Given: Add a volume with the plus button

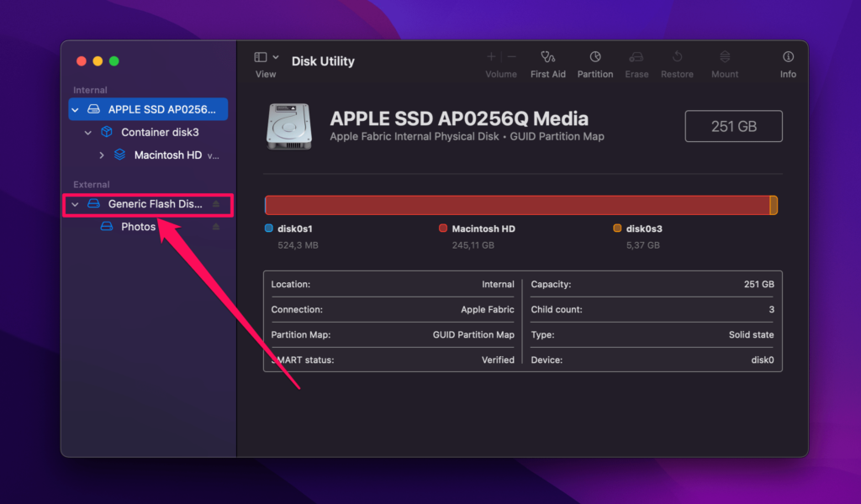Looking at the screenshot, I should click(x=491, y=56).
